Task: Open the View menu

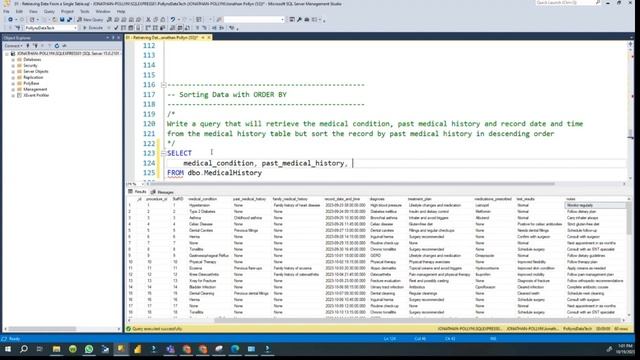Action: [33, 11]
